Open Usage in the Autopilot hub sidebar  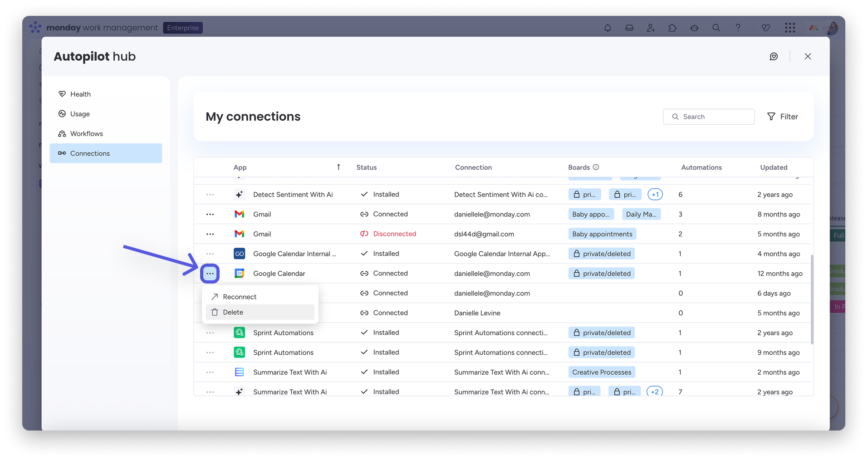(106, 114)
